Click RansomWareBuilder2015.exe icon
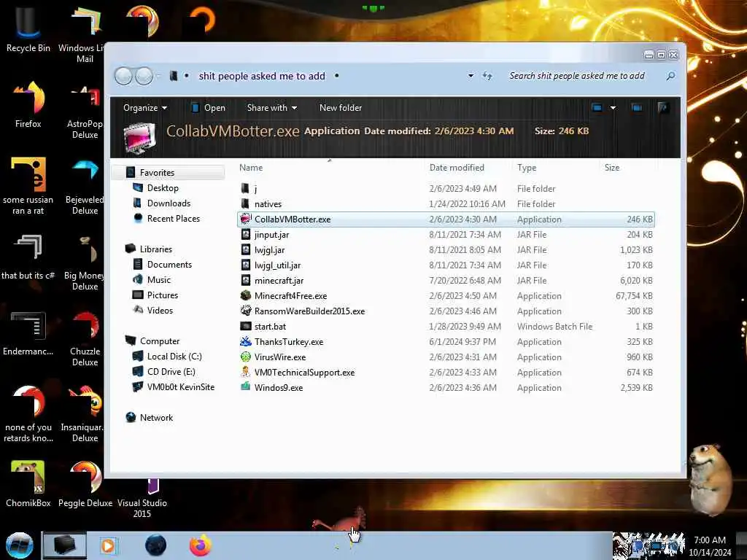Image resolution: width=747 pixels, height=560 pixels. 245,311
